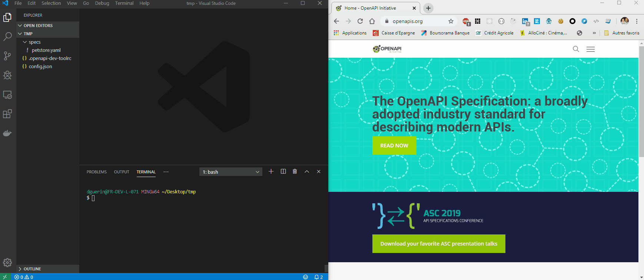
Task: Open the Applications bookmark
Action: click(x=350, y=33)
